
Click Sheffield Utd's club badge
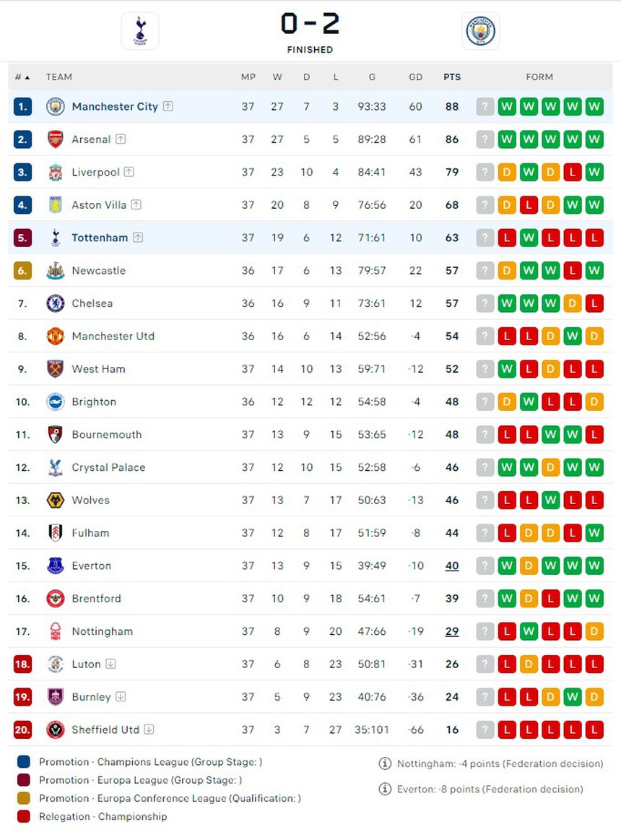click(56, 729)
